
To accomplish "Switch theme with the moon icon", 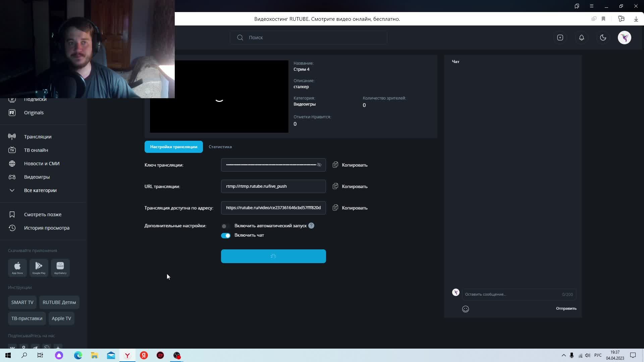I will (603, 38).
